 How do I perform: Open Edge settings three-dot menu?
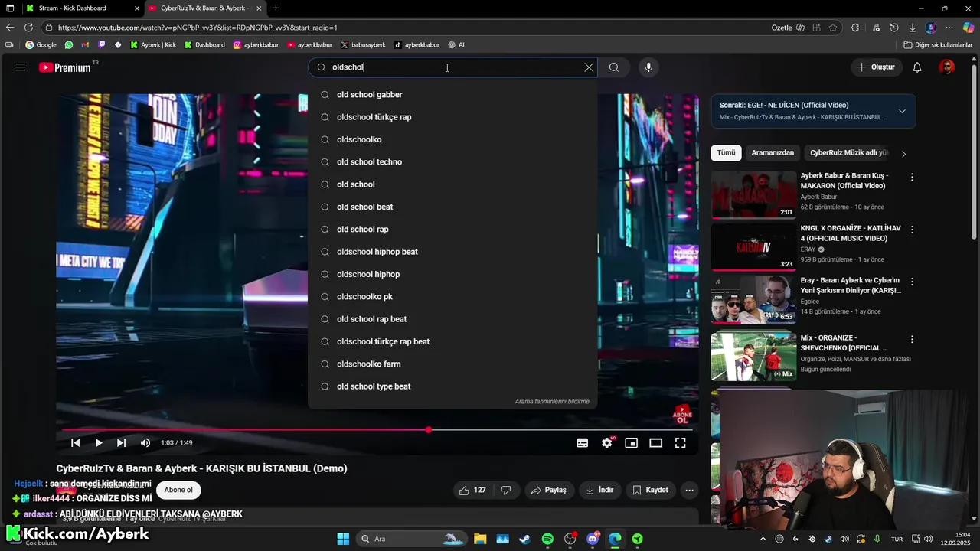pyautogui.click(x=949, y=28)
